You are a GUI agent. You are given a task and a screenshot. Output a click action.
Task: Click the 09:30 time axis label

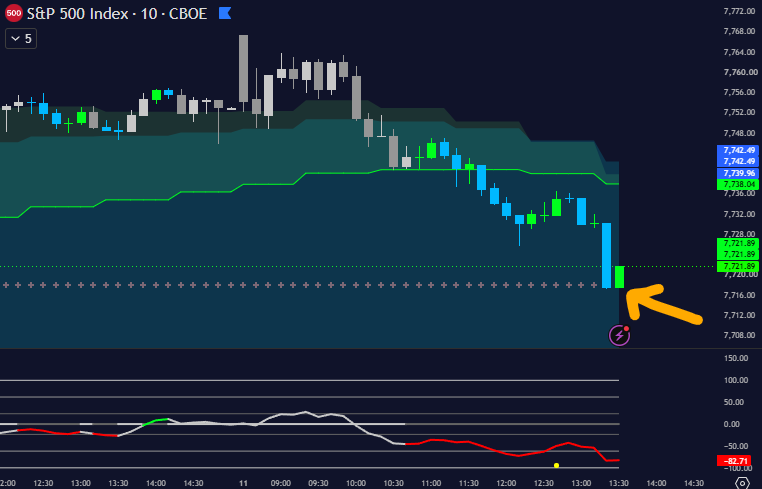[x=318, y=483]
